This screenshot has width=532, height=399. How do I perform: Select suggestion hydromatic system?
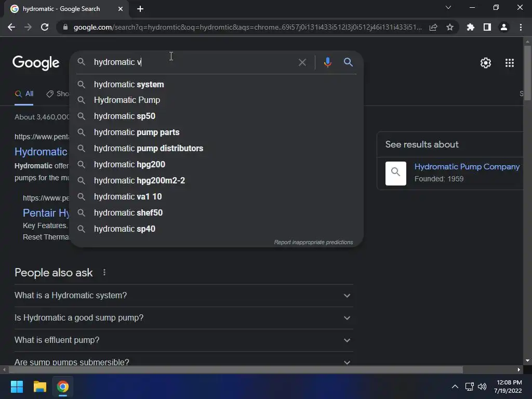(217, 85)
